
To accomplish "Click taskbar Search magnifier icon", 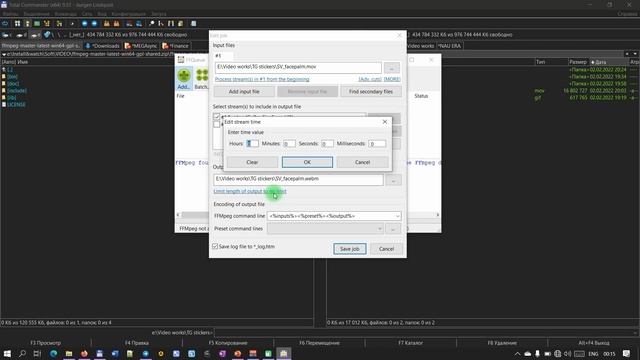I will (x=22, y=353).
